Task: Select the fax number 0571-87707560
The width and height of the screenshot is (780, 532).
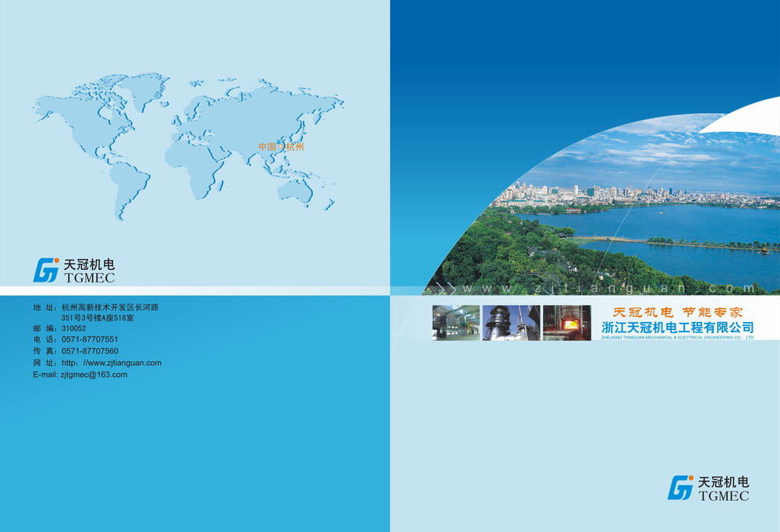Action: pos(90,351)
